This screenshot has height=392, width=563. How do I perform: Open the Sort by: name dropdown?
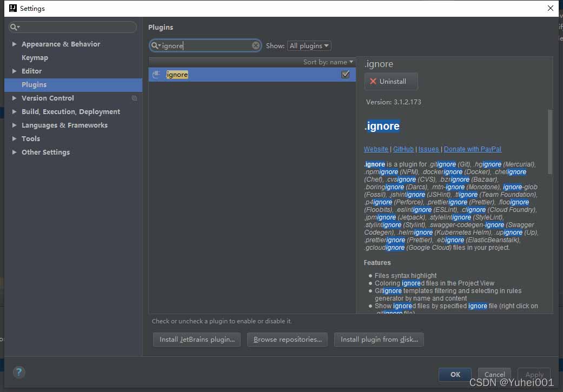[x=328, y=62]
